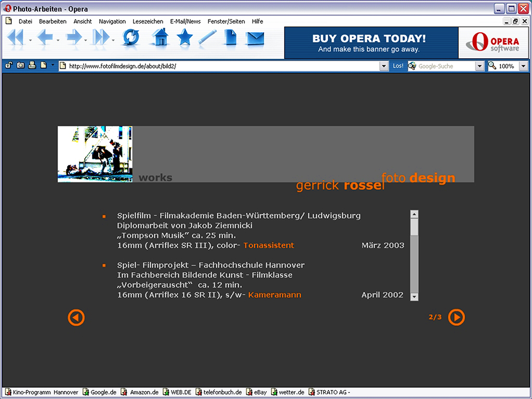Open the Google.de bookmark
Viewport: 532px width, 399px height.
(x=100, y=392)
